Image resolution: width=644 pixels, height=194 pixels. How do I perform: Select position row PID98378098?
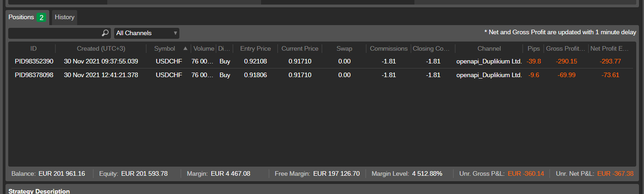click(x=322, y=75)
